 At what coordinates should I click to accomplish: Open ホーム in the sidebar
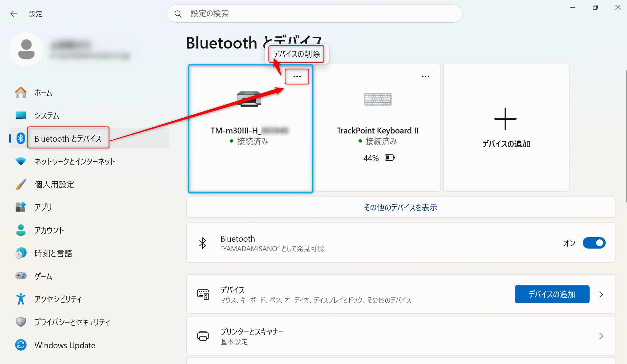coord(89,93)
